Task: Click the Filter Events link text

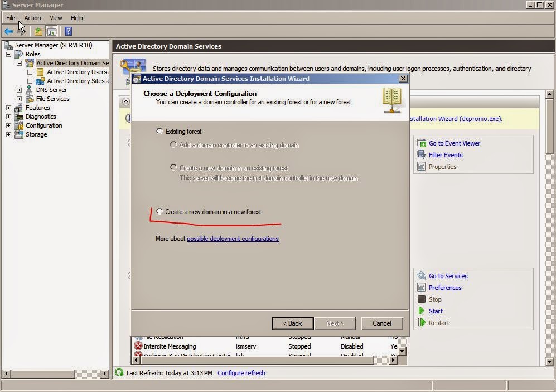Action: pos(446,155)
